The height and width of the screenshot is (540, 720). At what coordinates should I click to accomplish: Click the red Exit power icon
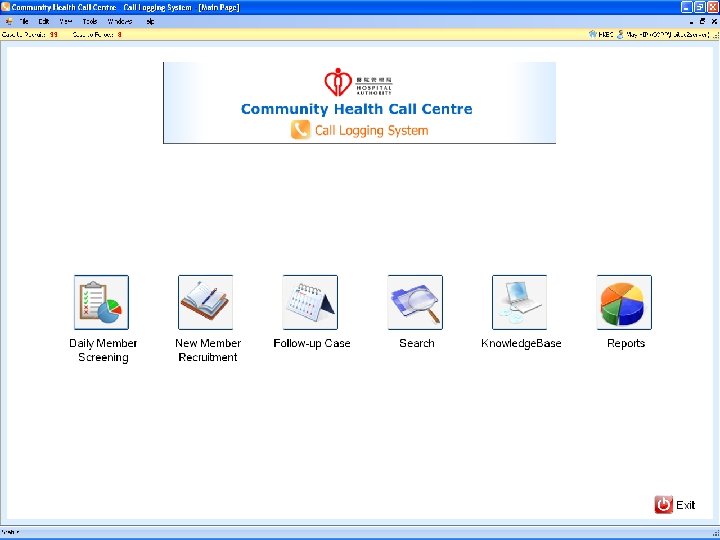[x=664, y=505]
